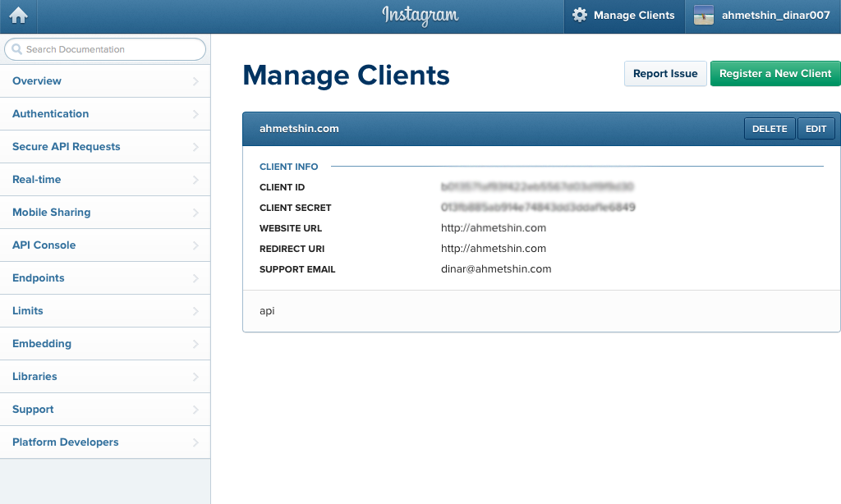Expand the Mobile Sharing chevron
841x504 pixels.
pos(195,213)
